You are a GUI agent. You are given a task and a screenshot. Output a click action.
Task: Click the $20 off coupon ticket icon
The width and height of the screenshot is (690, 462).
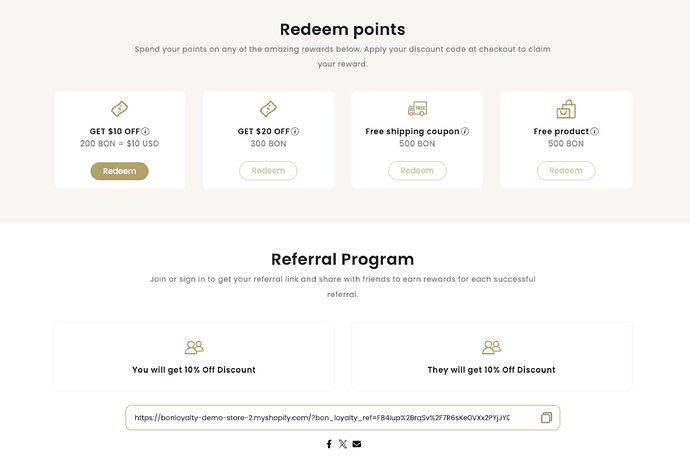tap(268, 109)
